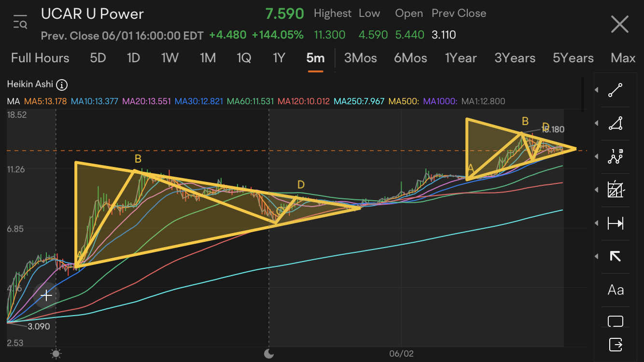
Task: Click the MA120:10.012 indicator value
Action: tap(304, 101)
